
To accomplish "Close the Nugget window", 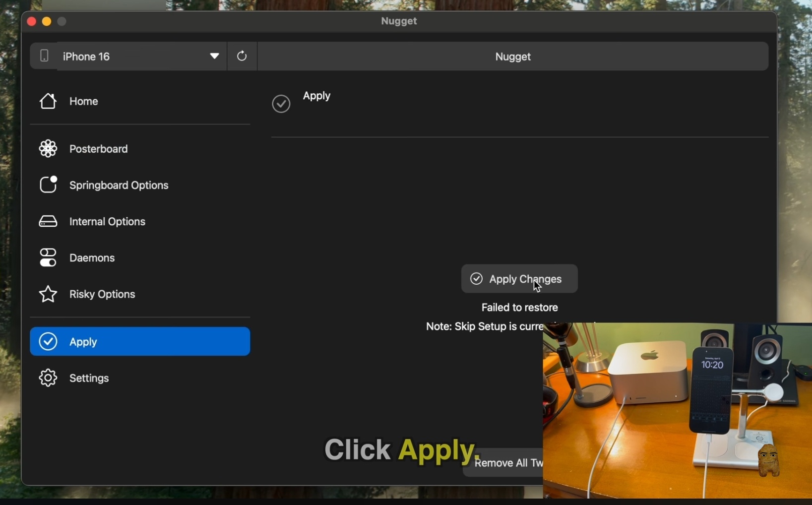I will pos(31,21).
